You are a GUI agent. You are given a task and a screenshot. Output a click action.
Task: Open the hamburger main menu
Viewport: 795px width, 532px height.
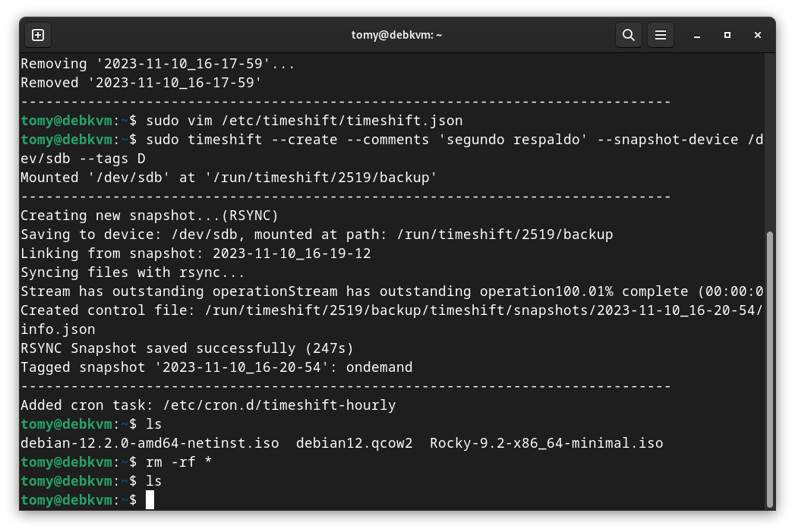coord(661,35)
